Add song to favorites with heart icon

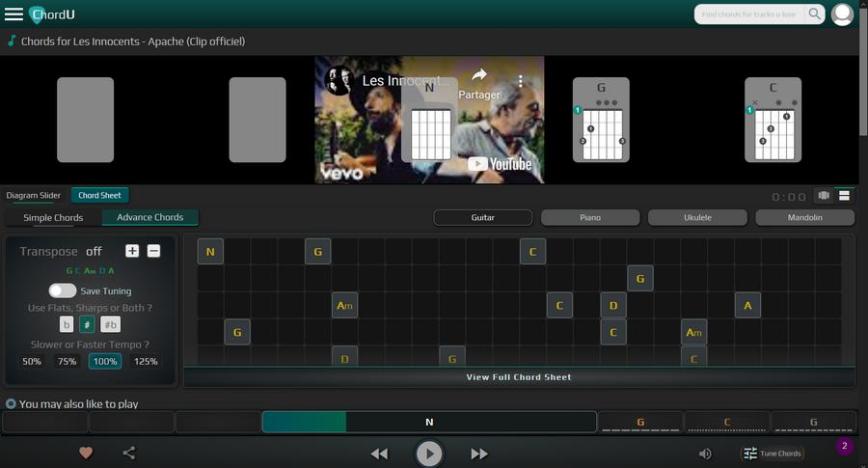[86, 453]
